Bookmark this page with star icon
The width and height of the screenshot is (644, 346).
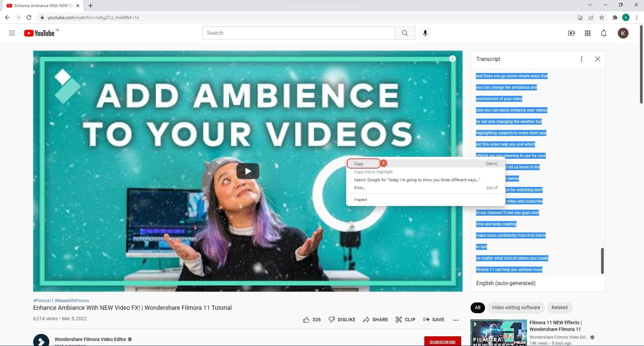(602, 17)
